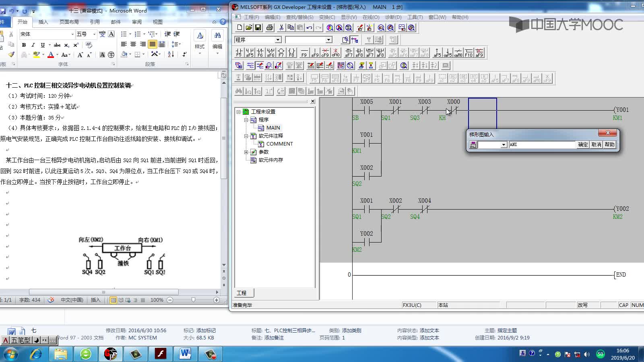Draw vertical line sF9
This screenshot has width=644, height=362.
[315, 53]
